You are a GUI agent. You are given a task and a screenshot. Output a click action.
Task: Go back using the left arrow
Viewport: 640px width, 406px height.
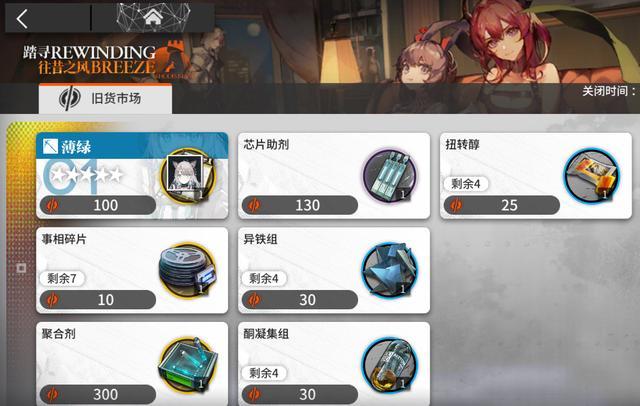[x=22, y=18]
